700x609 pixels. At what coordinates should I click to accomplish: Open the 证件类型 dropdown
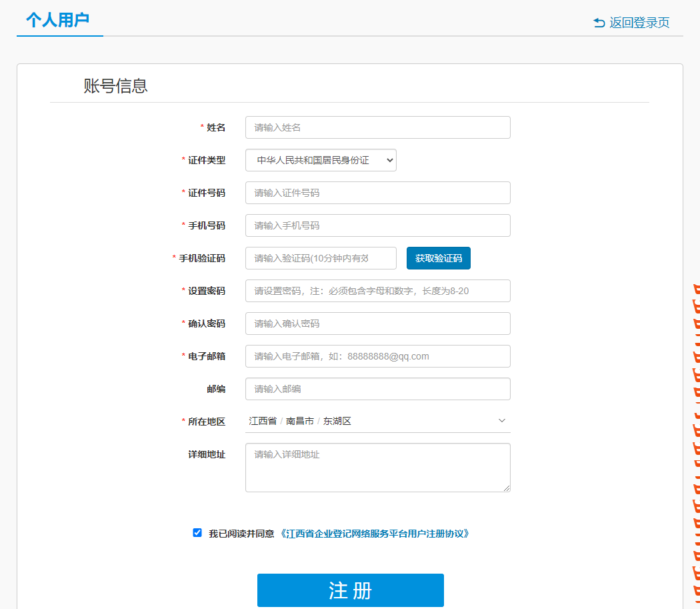pos(321,160)
